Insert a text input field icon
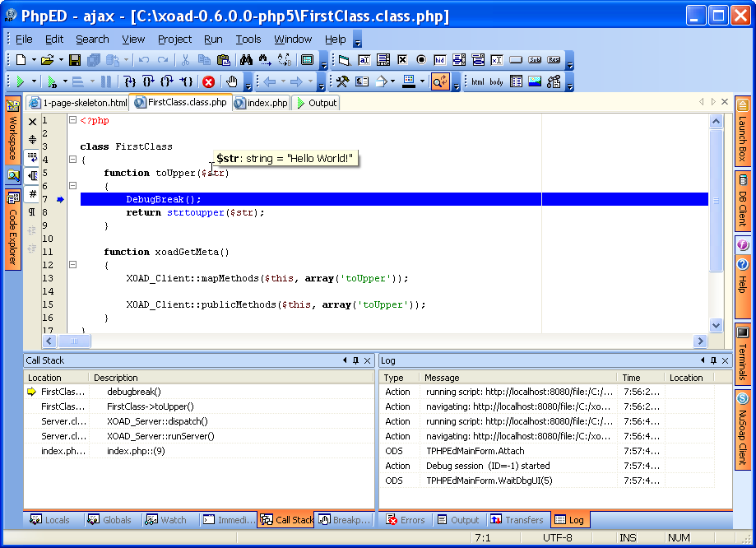The image size is (756, 548). point(364,60)
